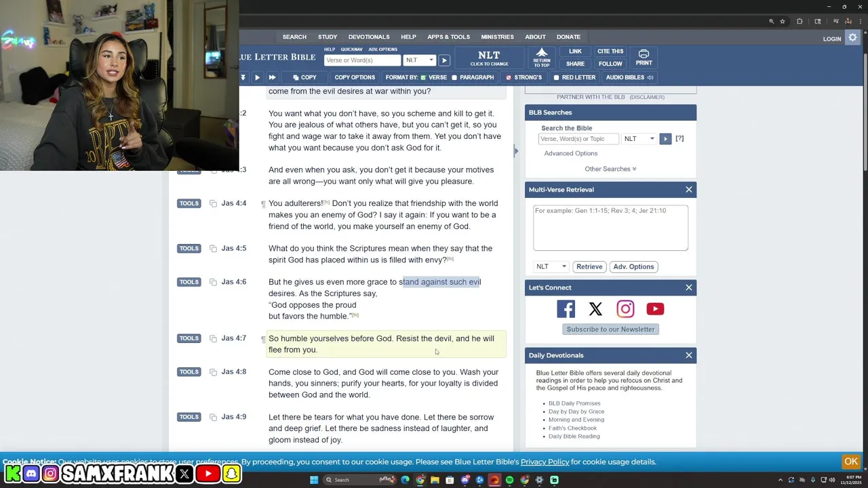Click the CITE THIS button

(x=610, y=52)
